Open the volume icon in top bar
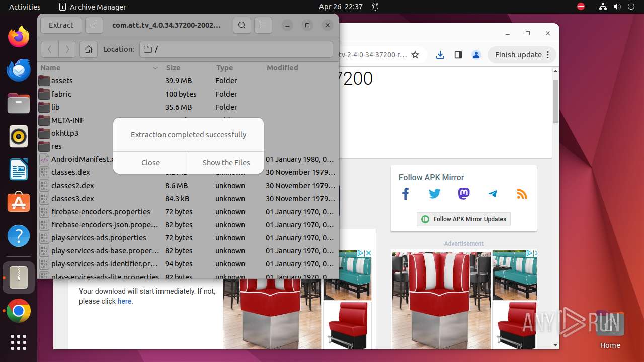 tap(617, 7)
